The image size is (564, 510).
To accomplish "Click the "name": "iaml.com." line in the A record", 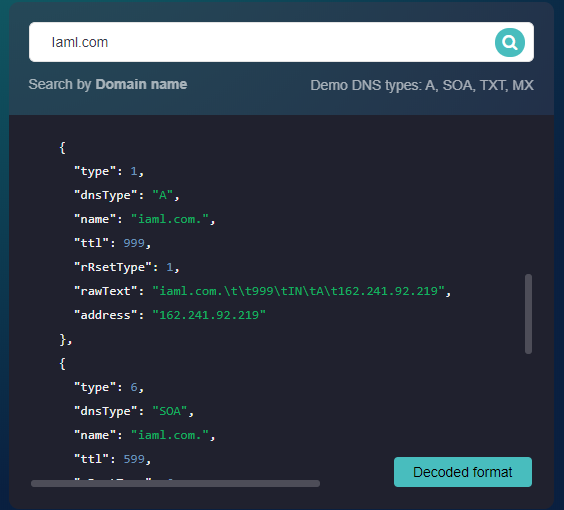I will pos(145,219).
